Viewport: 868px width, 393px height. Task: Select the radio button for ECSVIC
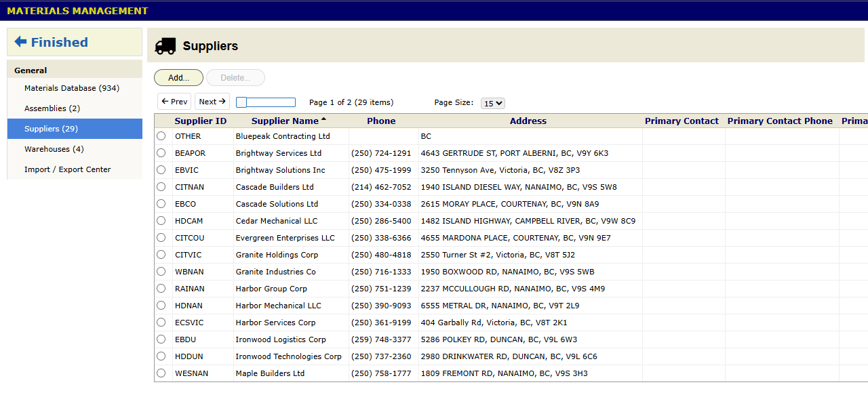coord(161,323)
